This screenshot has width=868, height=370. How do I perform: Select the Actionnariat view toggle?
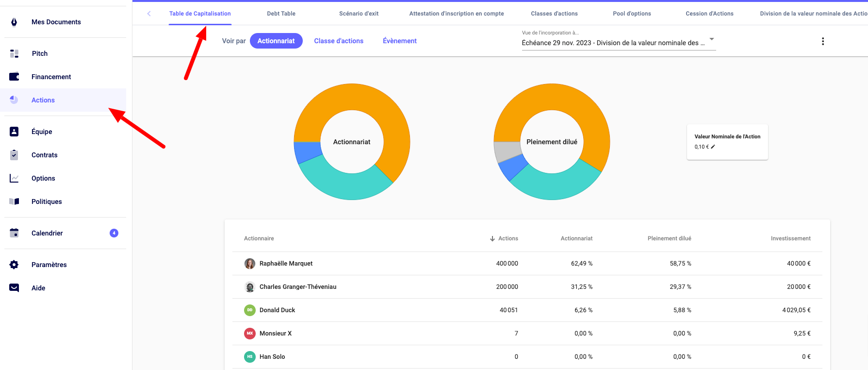click(276, 41)
